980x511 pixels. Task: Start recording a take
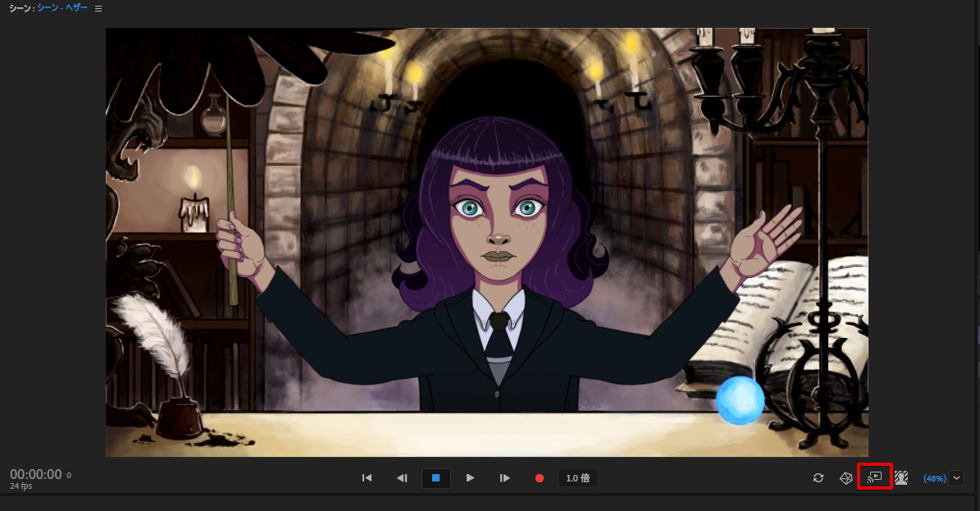[x=539, y=477]
